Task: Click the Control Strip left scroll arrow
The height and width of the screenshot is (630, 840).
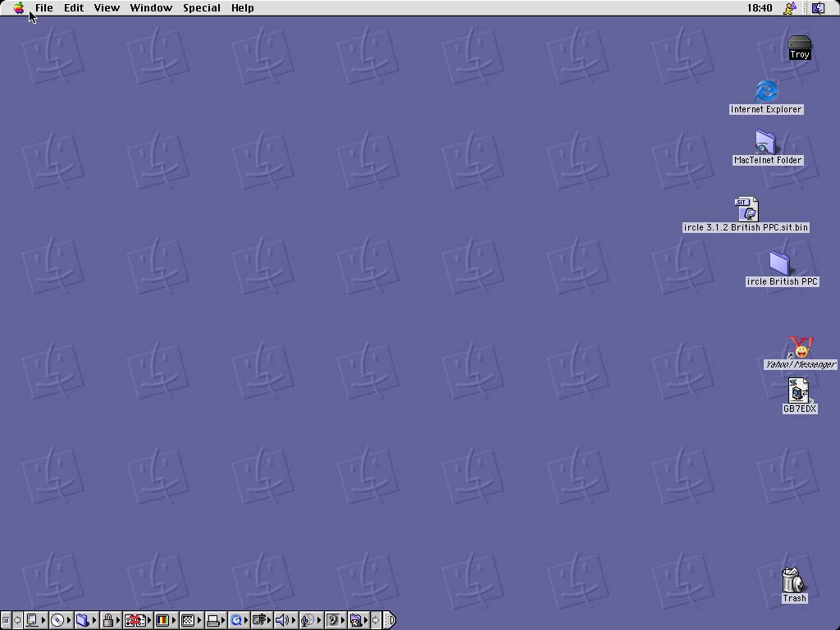Action: (x=17, y=620)
